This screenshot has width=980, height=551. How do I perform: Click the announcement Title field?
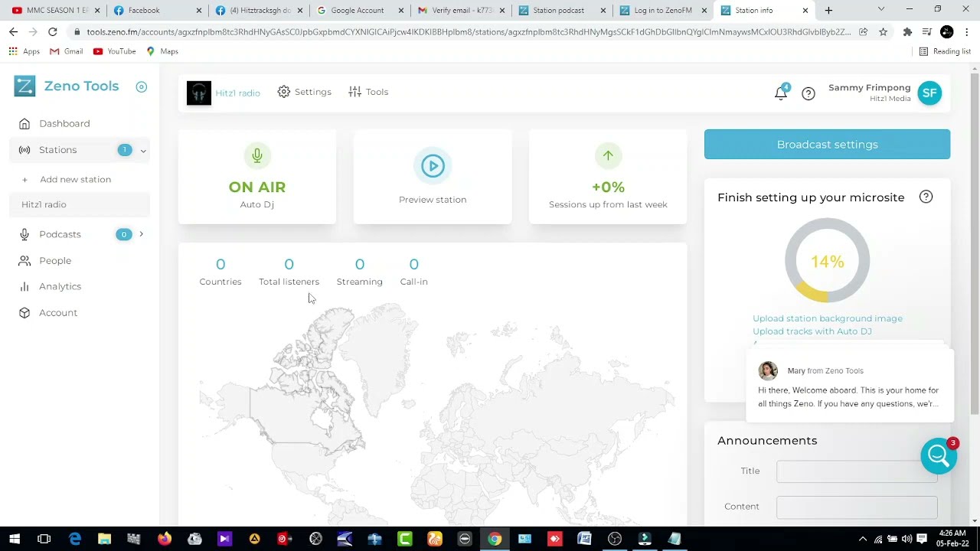[x=857, y=471]
